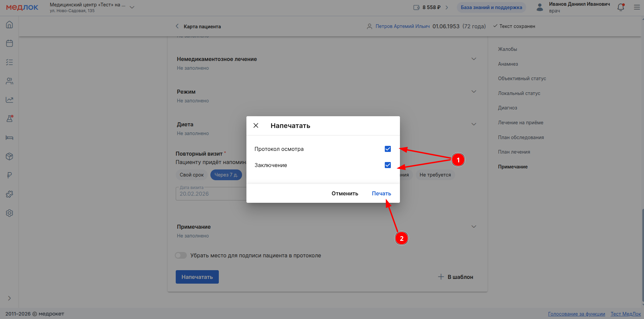Close the Напечатать dialog with X
The width and height of the screenshot is (644, 319).
pyautogui.click(x=256, y=126)
